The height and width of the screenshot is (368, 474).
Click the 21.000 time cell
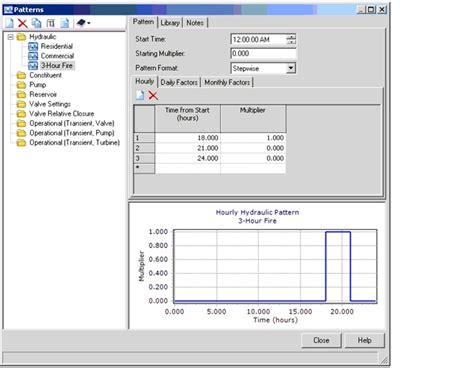pos(188,148)
